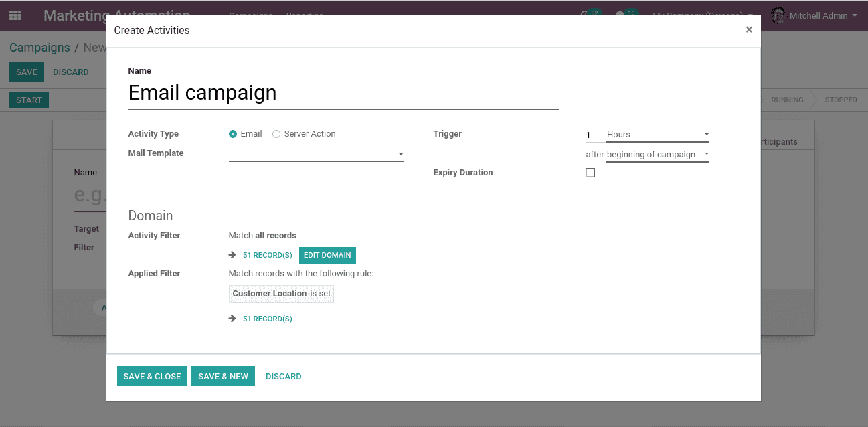The width and height of the screenshot is (868, 427).
Task: Click the Edit Domain button
Action: 327,255
